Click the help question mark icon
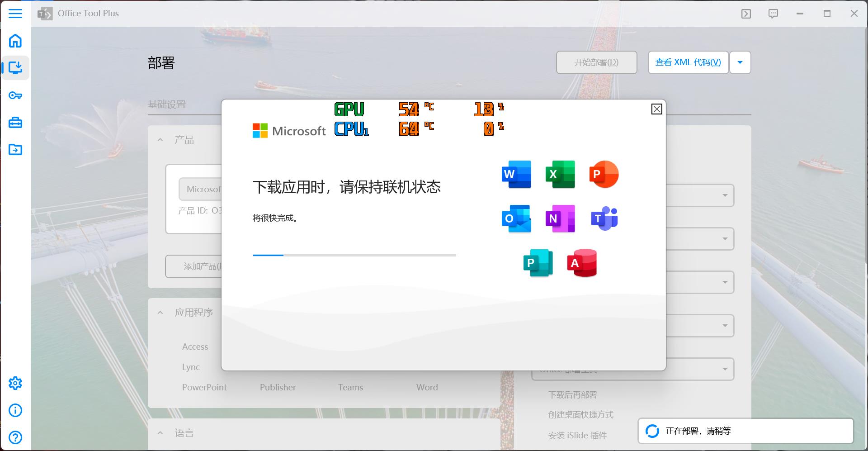 [15, 437]
